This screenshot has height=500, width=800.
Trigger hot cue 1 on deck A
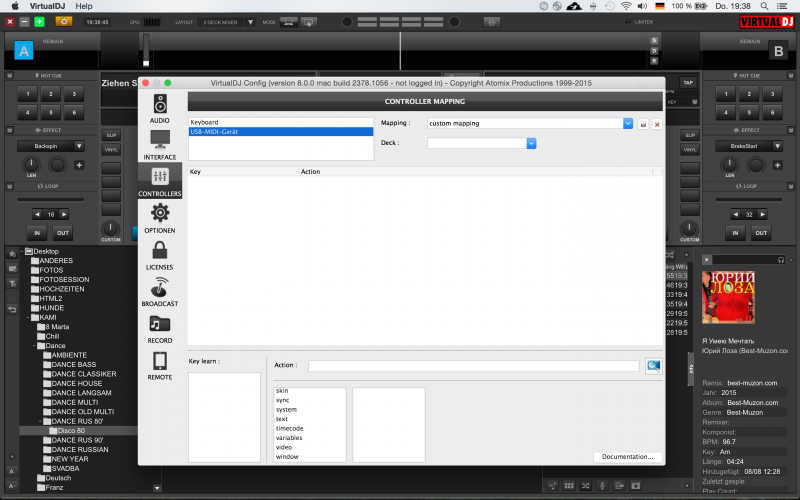coord(28,94)
